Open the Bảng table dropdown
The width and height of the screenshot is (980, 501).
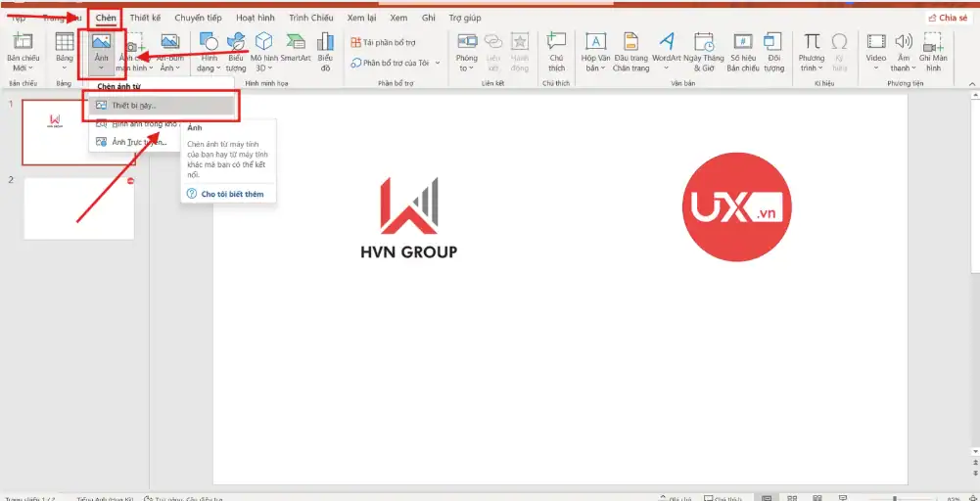coord(65,52)
